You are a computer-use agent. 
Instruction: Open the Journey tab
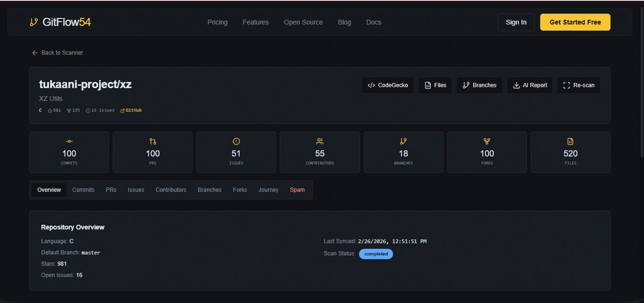point(268,189)
